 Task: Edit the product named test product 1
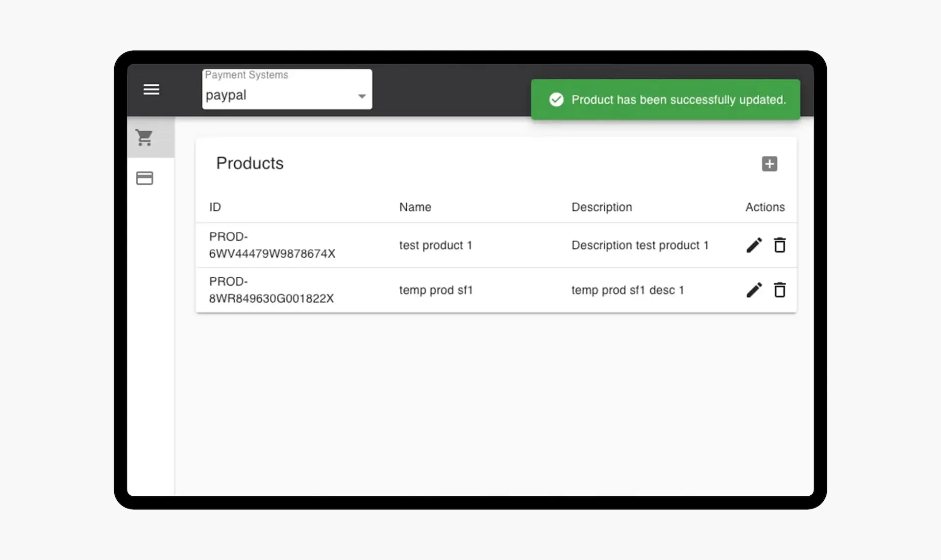(753, 245)
